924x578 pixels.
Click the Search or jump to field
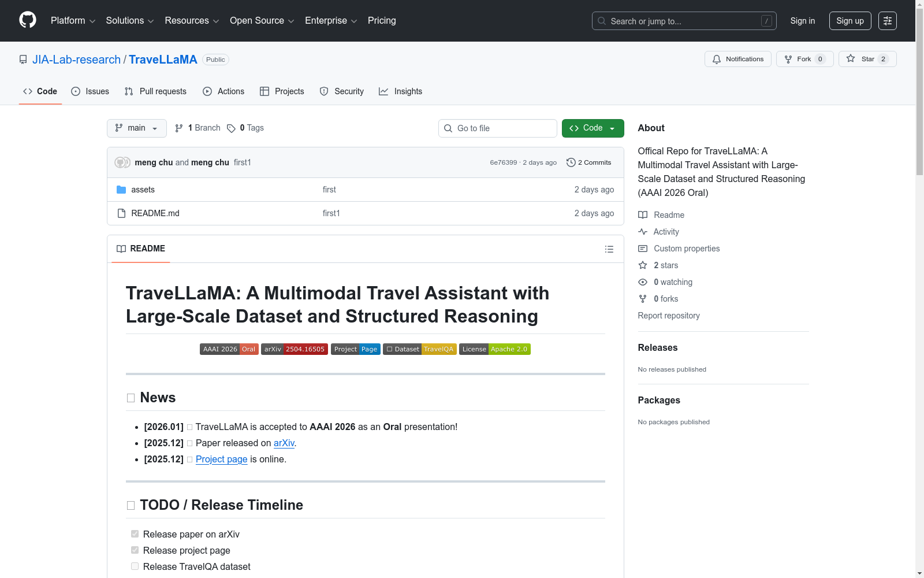point(684,21)
